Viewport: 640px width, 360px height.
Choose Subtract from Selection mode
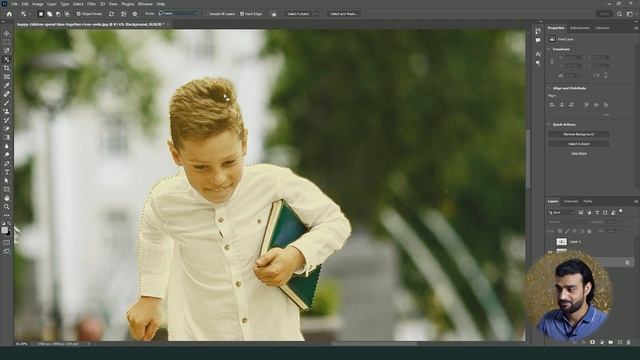click(58, 14)
